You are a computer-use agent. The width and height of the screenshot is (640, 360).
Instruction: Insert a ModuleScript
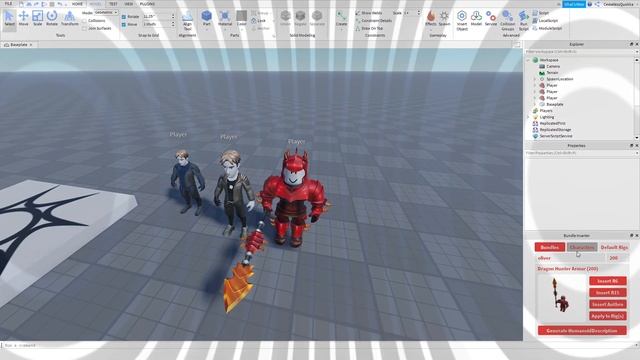(x=547, y=28)
